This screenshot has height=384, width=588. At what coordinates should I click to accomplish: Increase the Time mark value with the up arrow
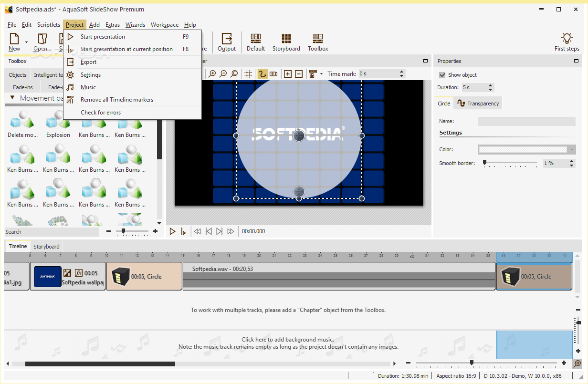pyautogui.click(x=401, y=72)
